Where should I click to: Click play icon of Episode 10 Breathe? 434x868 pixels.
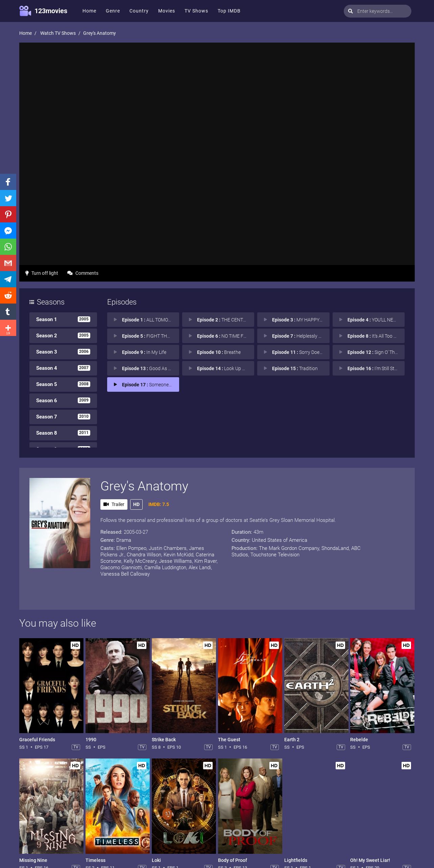pyautogui.click(x=190, y=352)
